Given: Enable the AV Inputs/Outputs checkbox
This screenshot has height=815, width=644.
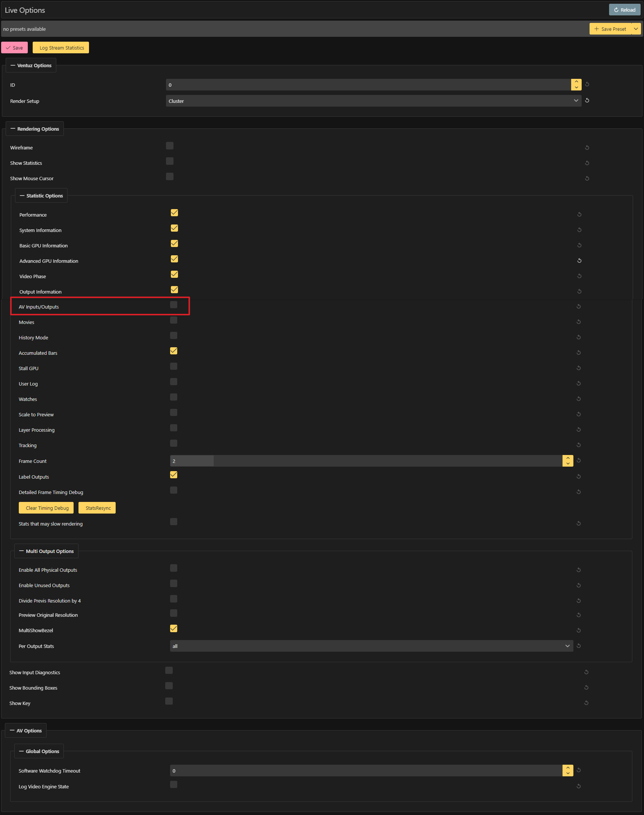Looking at the screenshot, I should click(x=173, y=304).
